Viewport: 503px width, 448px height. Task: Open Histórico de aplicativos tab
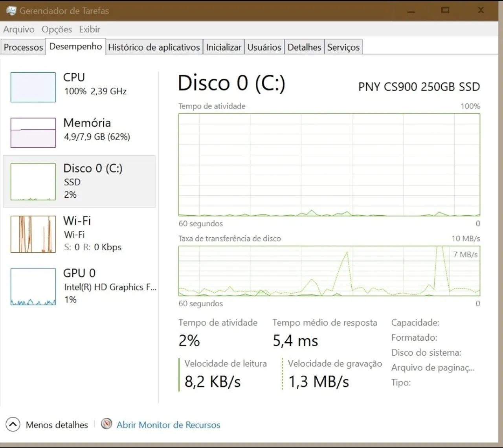pos(154,47)
